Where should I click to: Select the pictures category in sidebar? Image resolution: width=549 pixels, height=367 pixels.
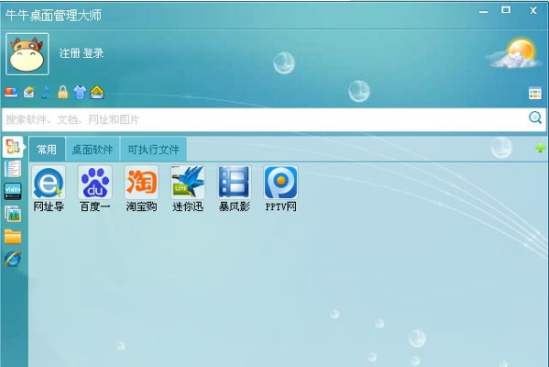point(13,214)
